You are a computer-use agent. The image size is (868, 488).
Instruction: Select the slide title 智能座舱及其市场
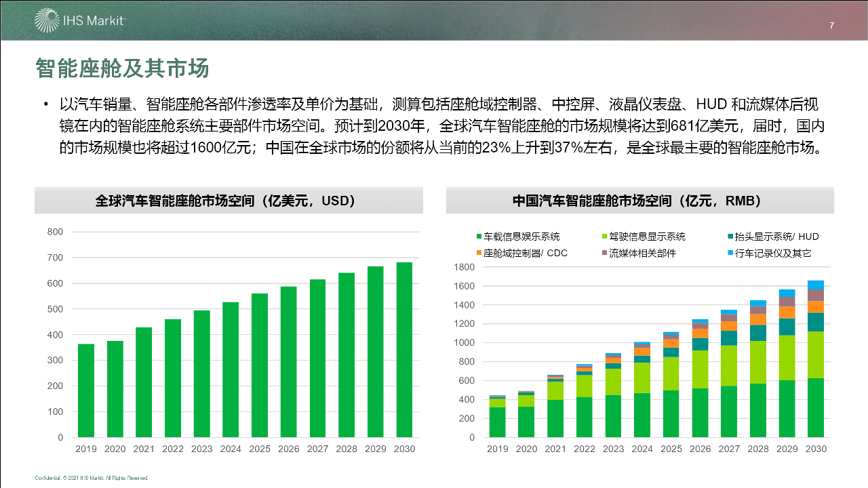pos(122,68)
